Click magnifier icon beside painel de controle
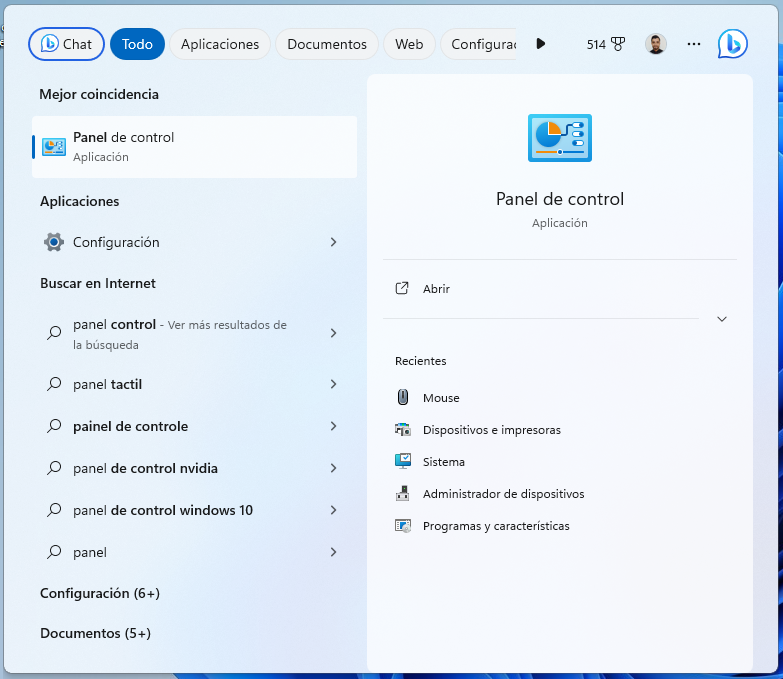This screenshot has width=783, height=679. (x=54, y=426)
